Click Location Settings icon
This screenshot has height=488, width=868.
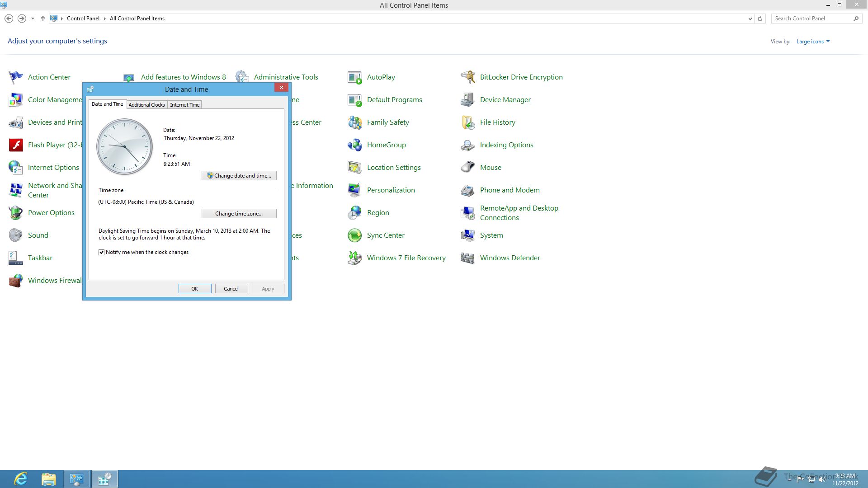click(355, 168)
